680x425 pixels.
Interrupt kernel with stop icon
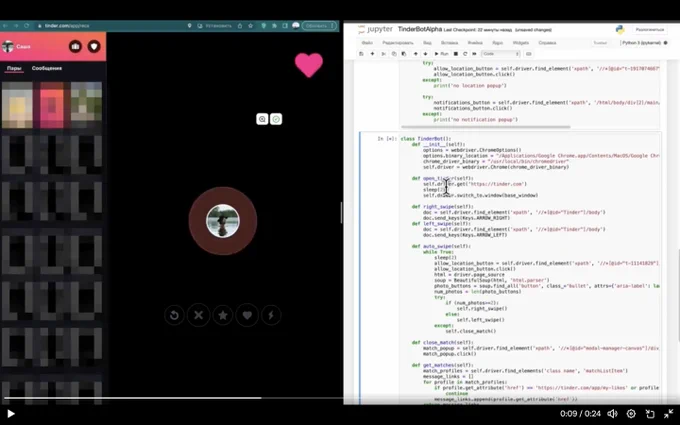coord(456,54)
